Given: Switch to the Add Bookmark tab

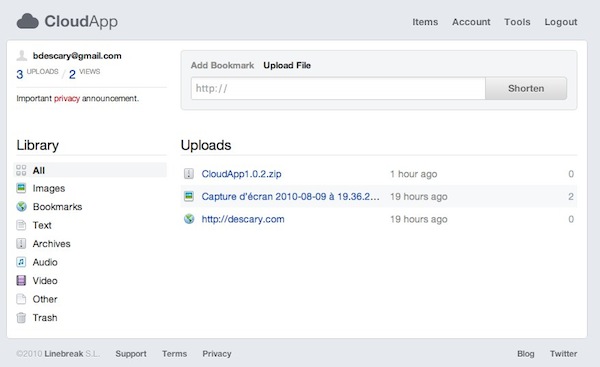Looking at the screenshot, I should [x=222, y=65].
